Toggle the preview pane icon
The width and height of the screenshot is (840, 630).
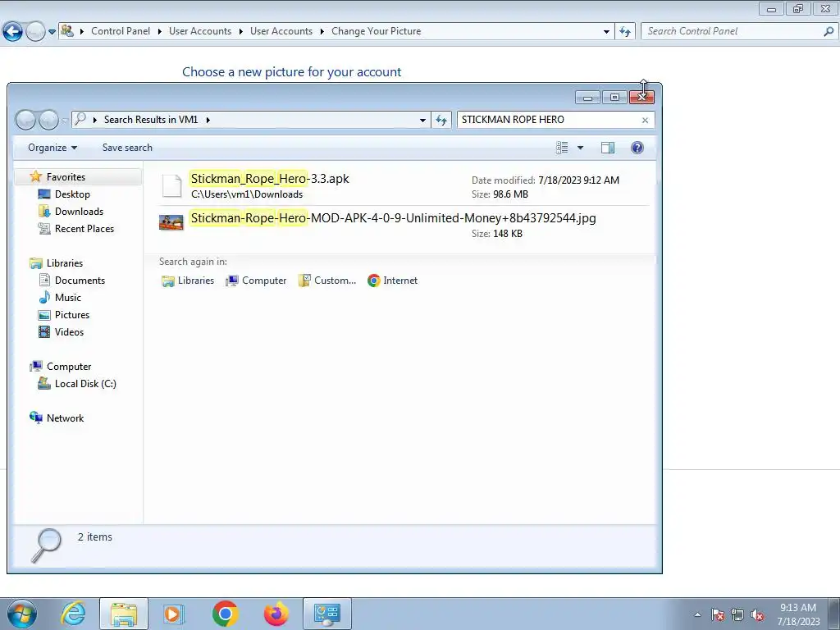click(x=608, y=148)
